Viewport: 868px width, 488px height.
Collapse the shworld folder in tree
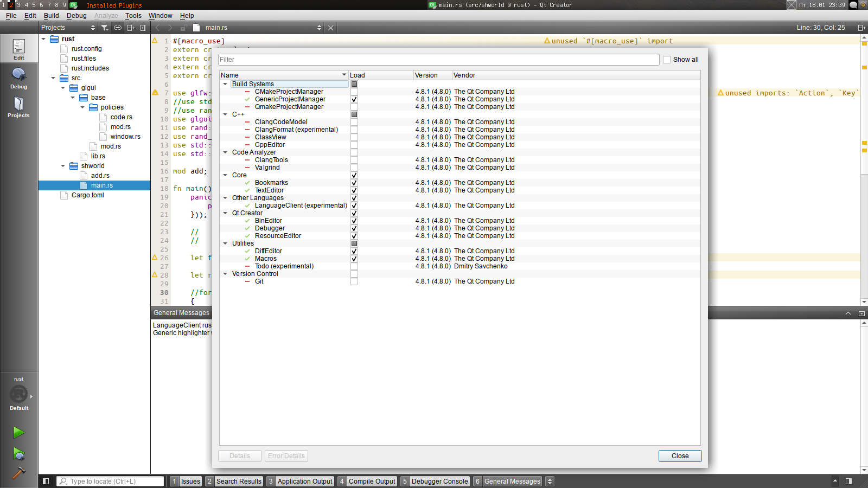click(x=63, y=166)
